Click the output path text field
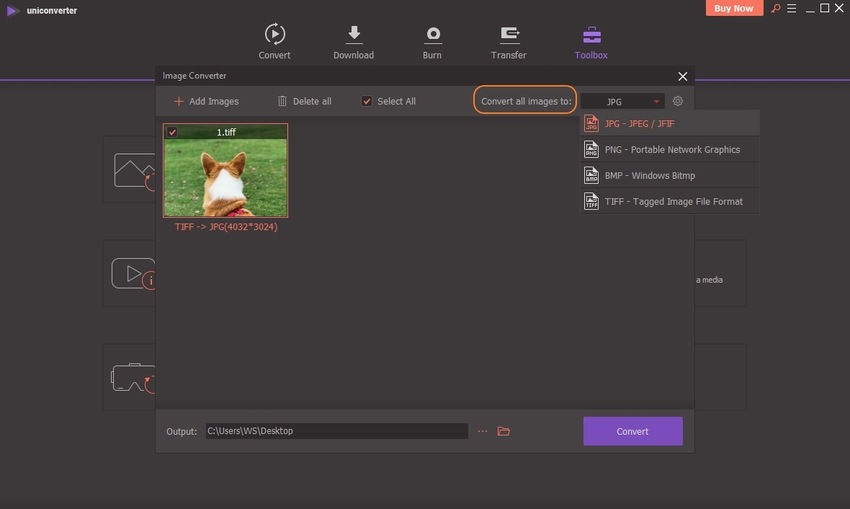Image resolution: width=850 pixels, height=509 pixels. pyautogui.click(x=336, y=431)
